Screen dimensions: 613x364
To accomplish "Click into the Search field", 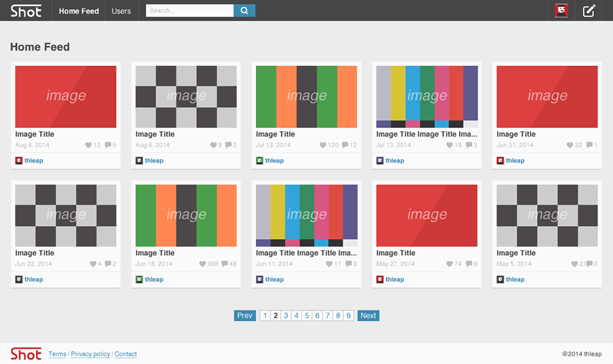I will click(189, 11).
